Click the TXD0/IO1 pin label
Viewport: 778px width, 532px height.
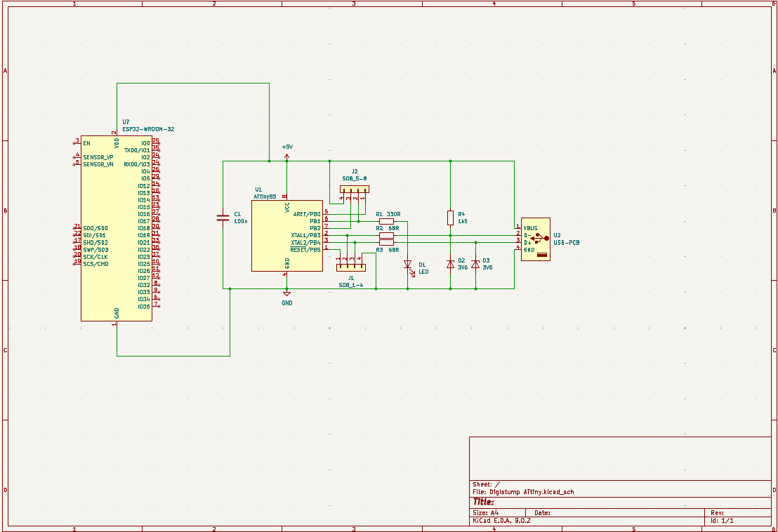(x=137, y=150)
